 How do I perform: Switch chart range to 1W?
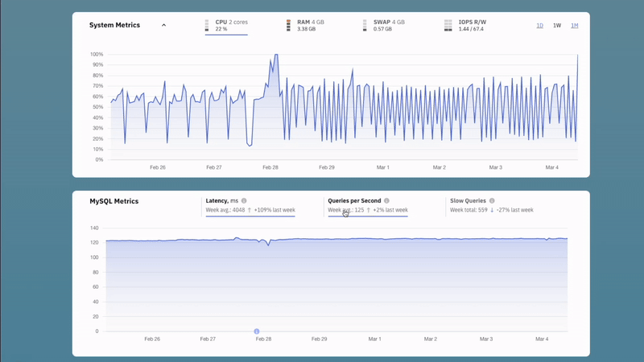click(557, 26)
